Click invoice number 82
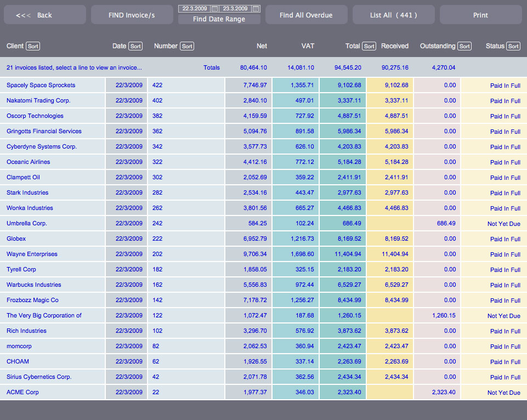Image resolution: width=527 pixels, height=420 pixels. [x=156, y=347]
